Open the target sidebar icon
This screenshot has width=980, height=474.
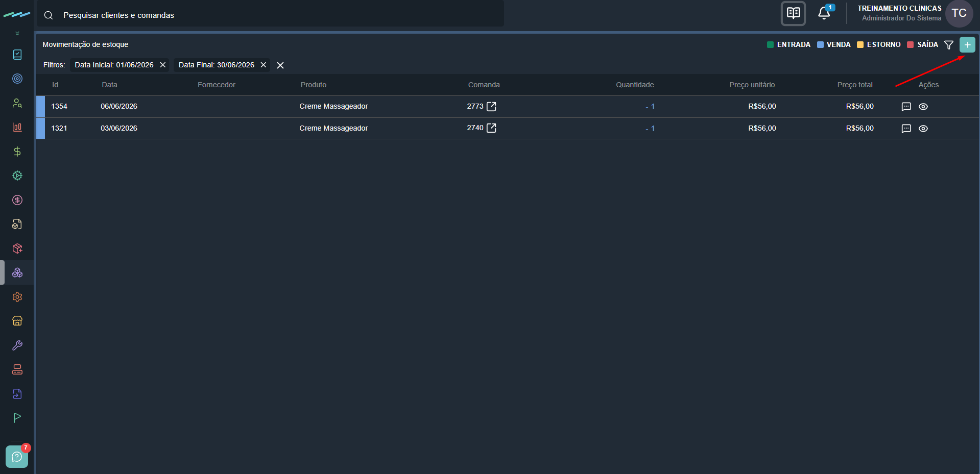click(x=17, y=79)
